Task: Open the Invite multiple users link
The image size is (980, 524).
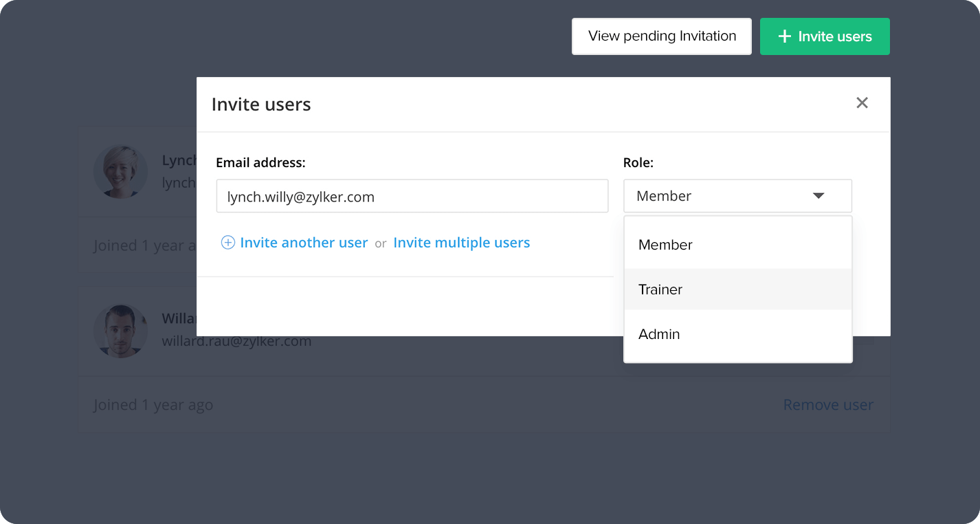Action: point(461,243)
